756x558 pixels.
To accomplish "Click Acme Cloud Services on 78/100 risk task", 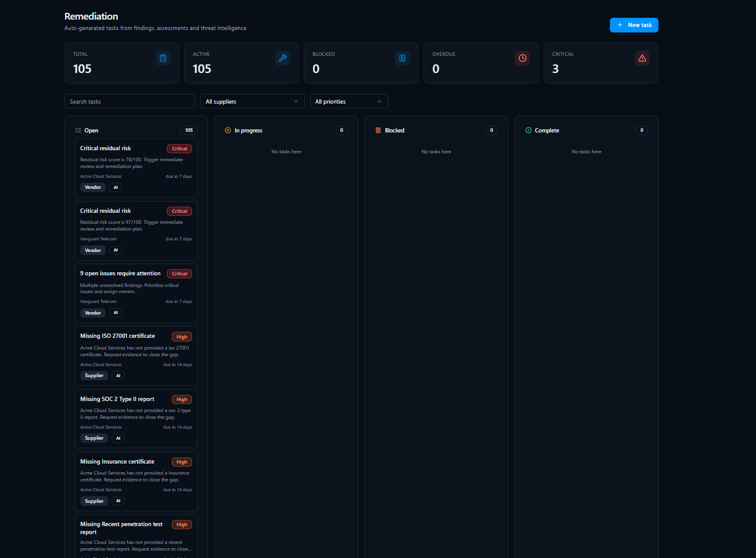I will click(x=101, y=177).
